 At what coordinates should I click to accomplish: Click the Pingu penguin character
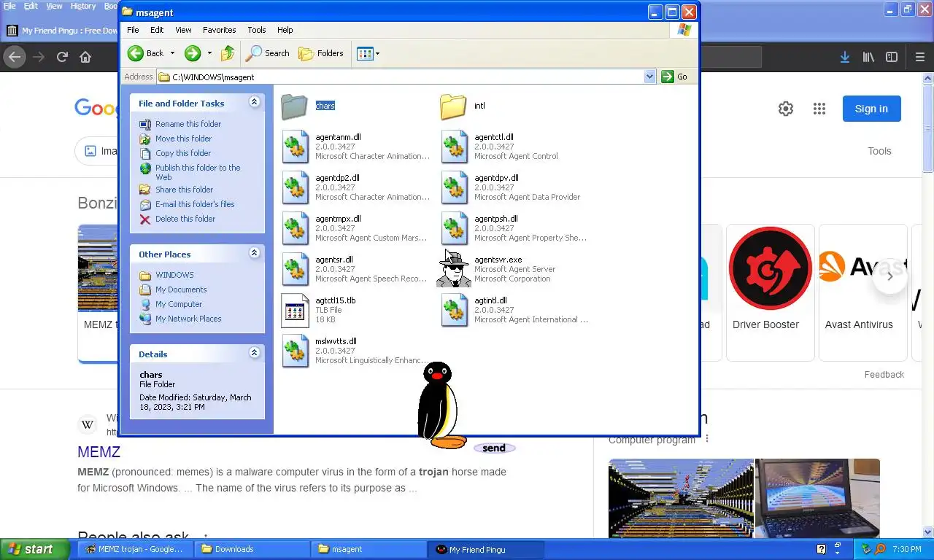pos(440,405)
